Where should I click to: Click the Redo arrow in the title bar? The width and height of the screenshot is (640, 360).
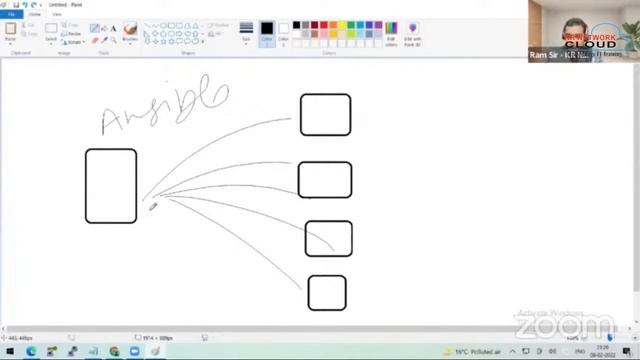coord(33,5)
